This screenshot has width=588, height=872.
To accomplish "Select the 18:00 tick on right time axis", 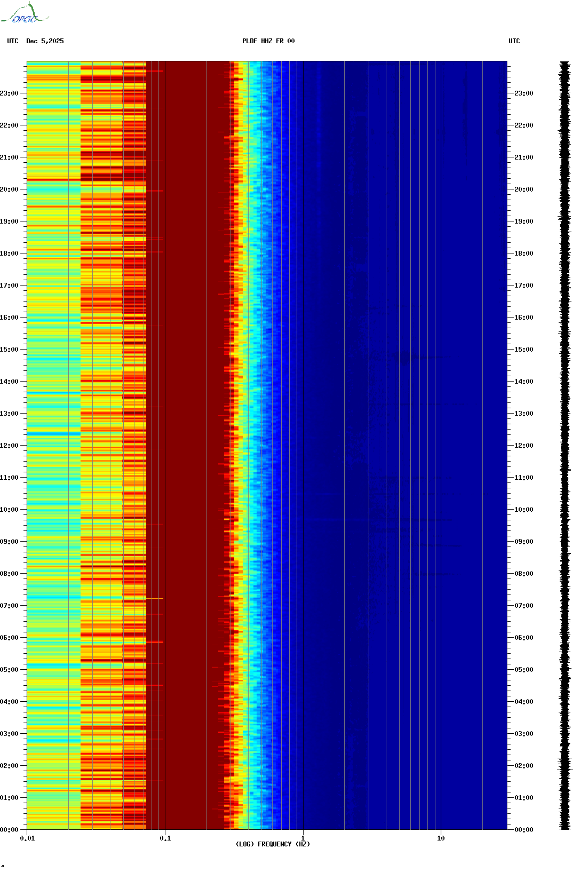I will coord(523,253).
